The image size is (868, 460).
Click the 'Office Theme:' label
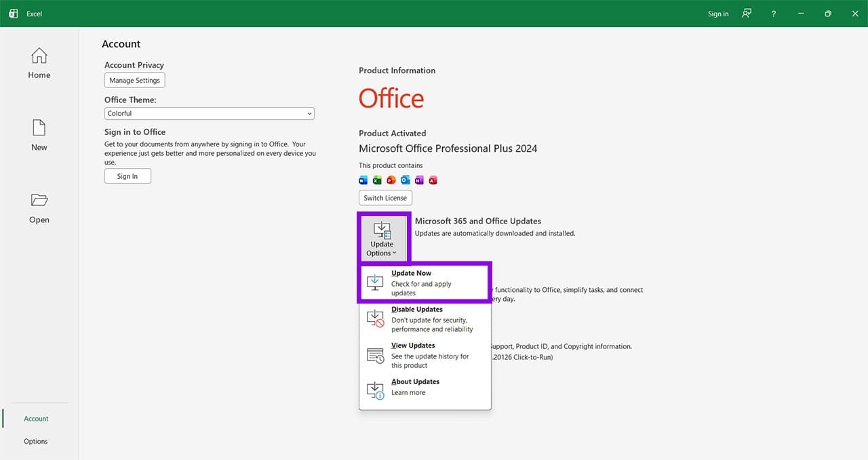coord(130,100)
